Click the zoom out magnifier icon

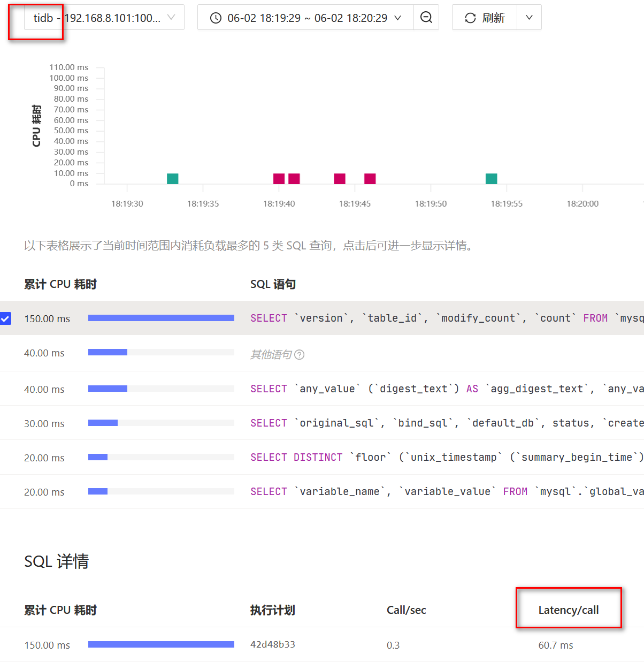426,18
